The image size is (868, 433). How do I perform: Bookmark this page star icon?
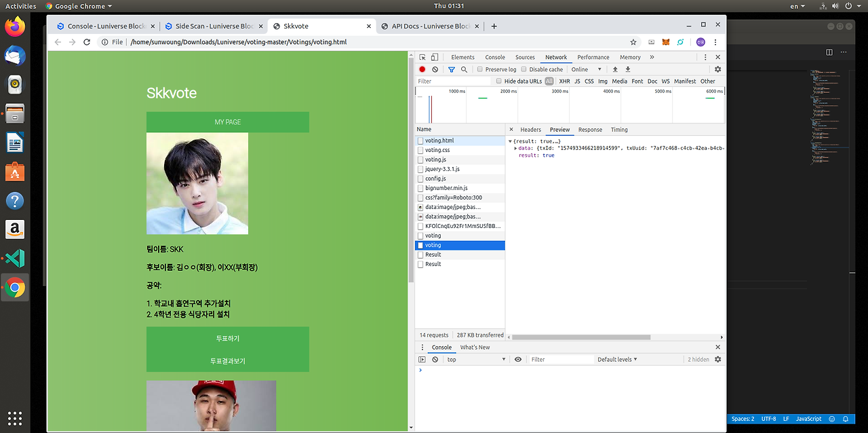coord(633,42)
